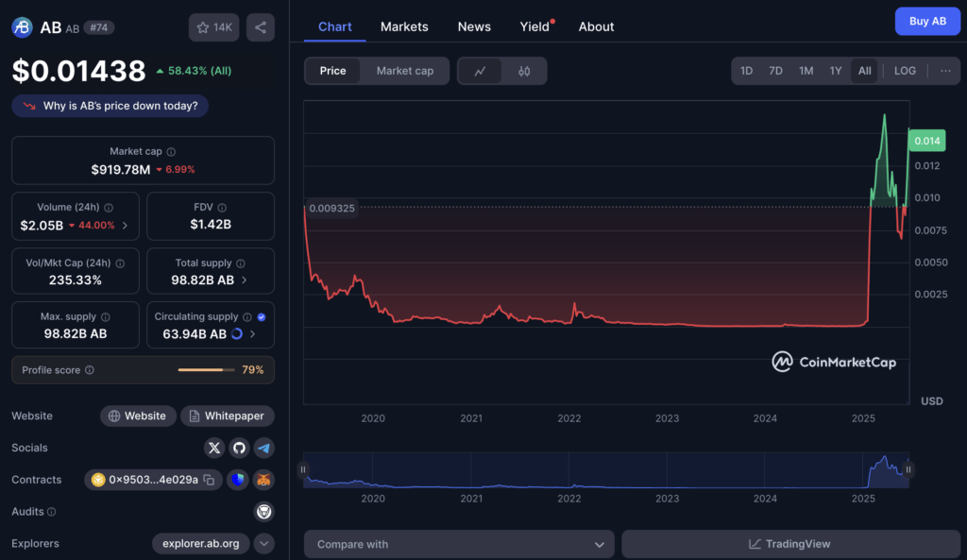Click right navigator pause handle
967x560 pixels.
[908, 470]
